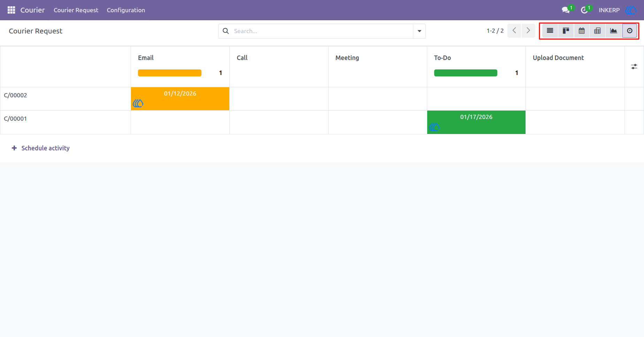Open the Courier Request menu
The height and width of the screenshot is (337, 644).
(76, 10)
